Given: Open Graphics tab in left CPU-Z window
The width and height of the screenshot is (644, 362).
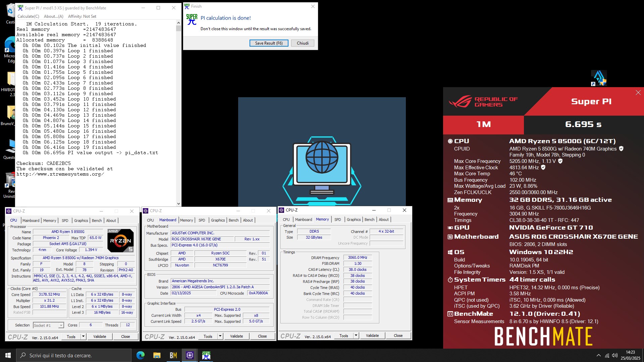Looking at the screenshot, I should [81, 221].
